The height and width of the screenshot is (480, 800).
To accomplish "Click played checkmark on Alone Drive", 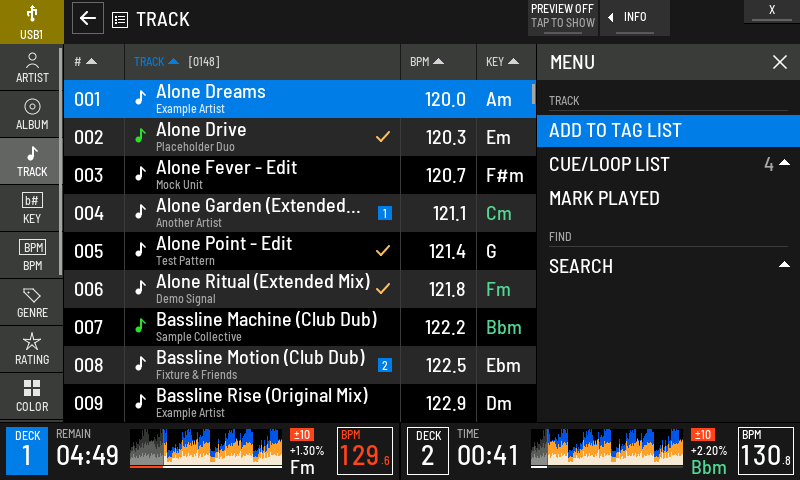I will [383, 137].
